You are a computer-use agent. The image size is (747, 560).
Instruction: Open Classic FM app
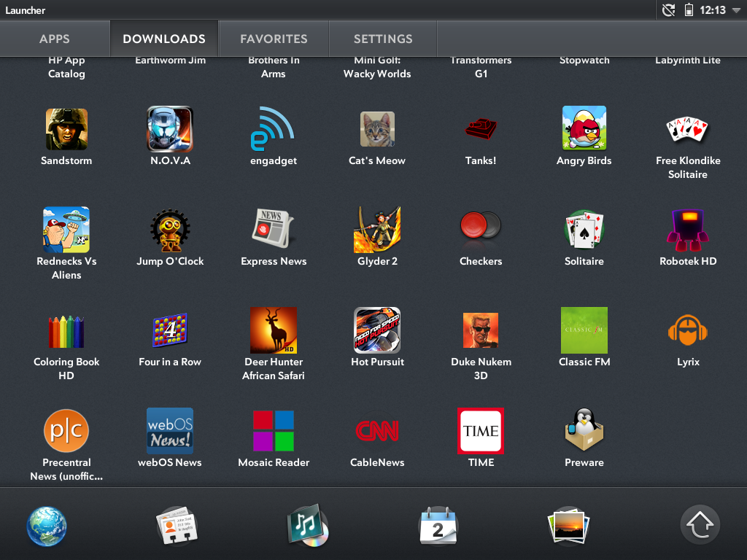(584, 330)
